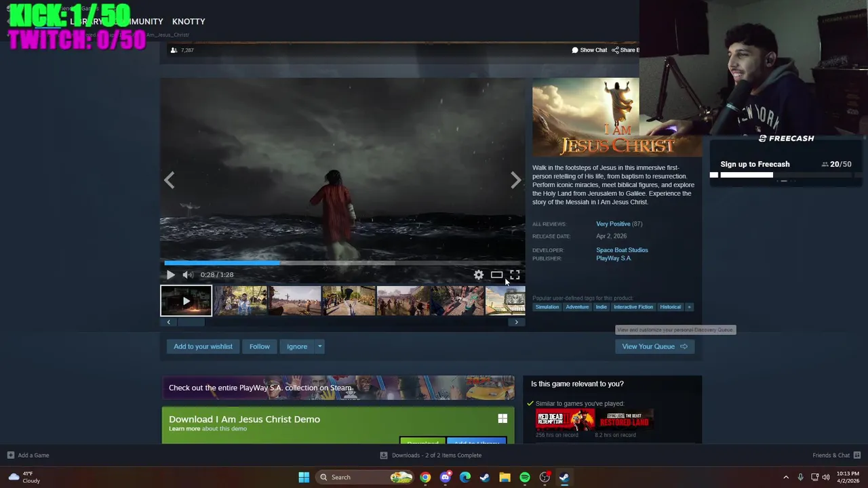Open File Explorer from taskbar
The width and height of the screenshot is (868, 488).
[505, 477]
